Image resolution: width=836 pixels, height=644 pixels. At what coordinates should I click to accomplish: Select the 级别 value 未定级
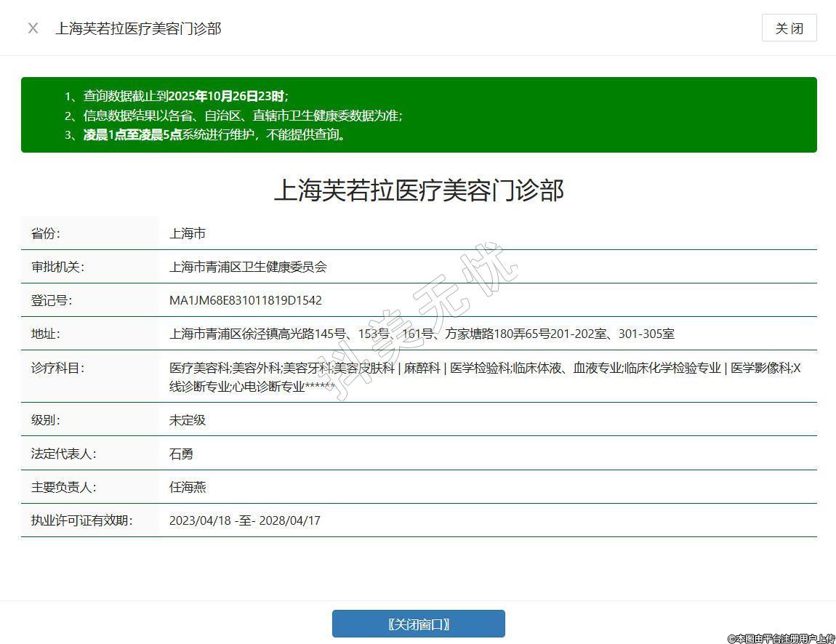coord(188,420)
